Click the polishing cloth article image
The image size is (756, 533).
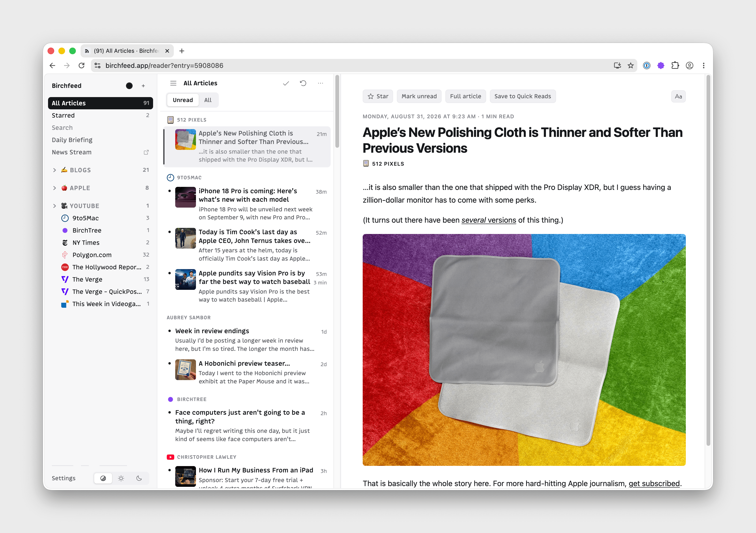[524, 350]
